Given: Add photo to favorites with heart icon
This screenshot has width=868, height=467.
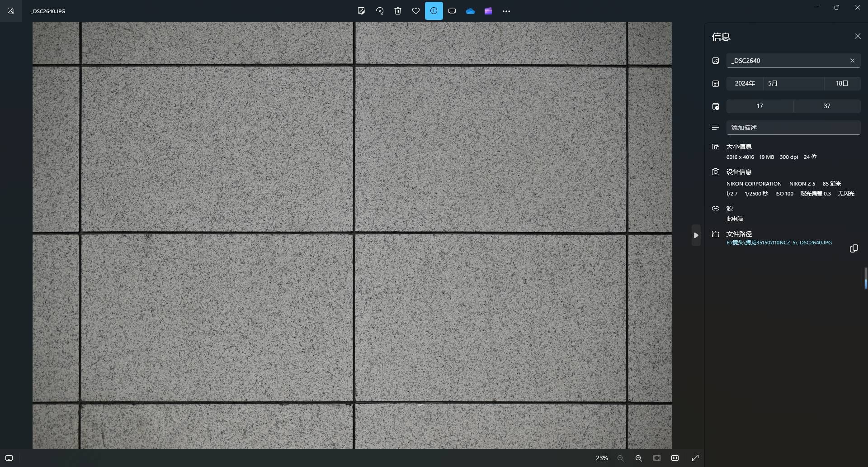Looking at the screenshot, I should (x=416, y=11).
